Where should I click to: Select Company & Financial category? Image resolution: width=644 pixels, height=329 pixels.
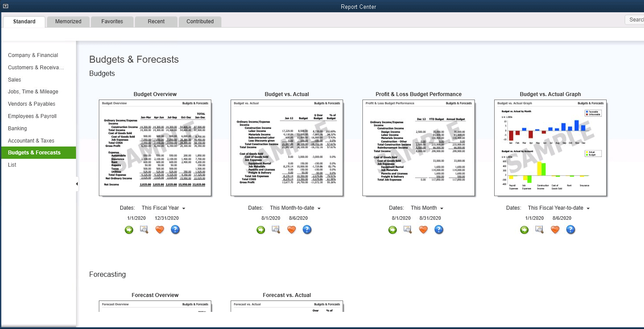(x=33, y=55)
